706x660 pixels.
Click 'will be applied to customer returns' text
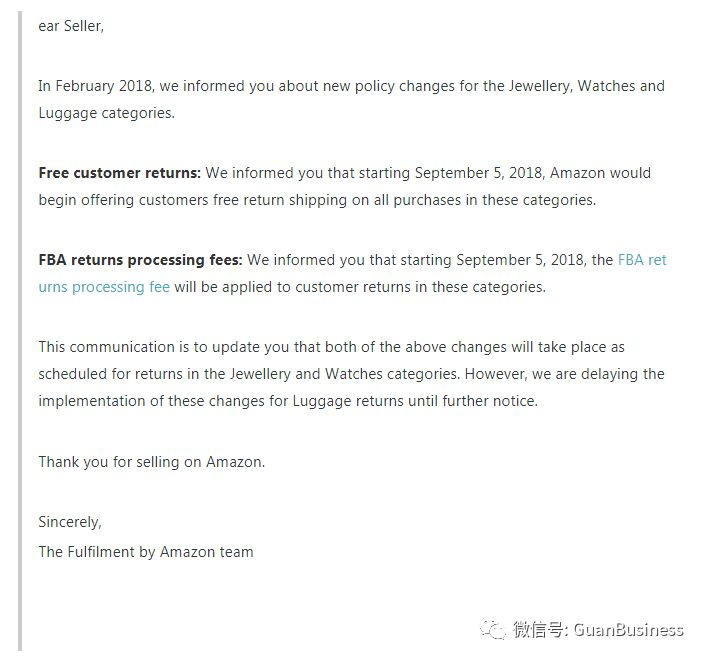click(x=301, y=287)
